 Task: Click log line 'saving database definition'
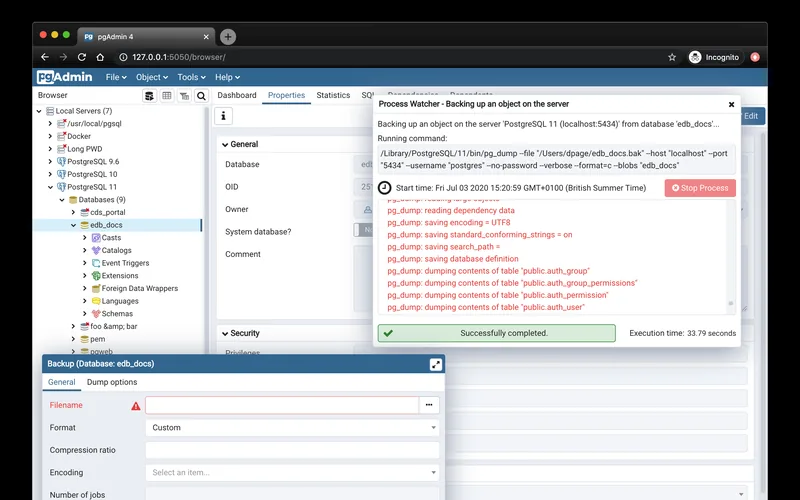pyautogui.click(x=453, y=259)
